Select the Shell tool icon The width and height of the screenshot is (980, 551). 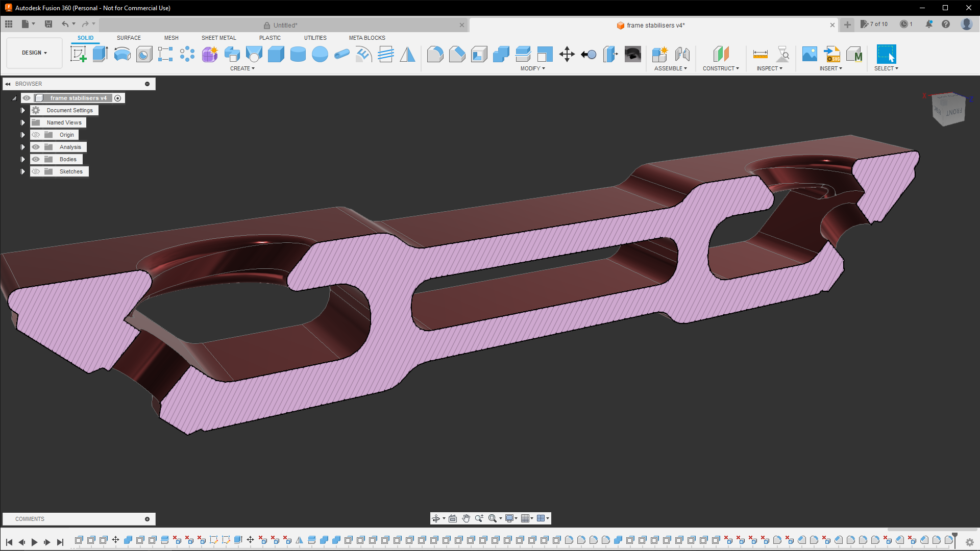[x=479, y=54]
